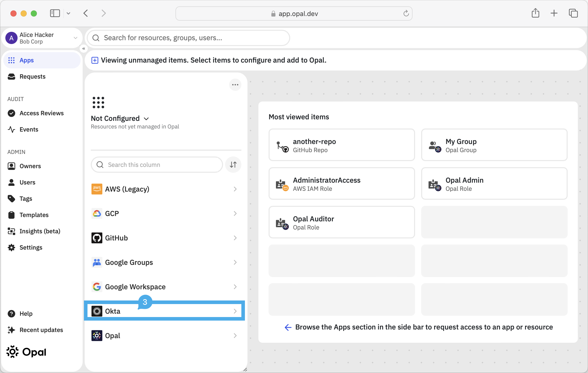Screen dimensions: 588x373
Task: Click the Opal app icon in list
Action: (x=97, y=336)
